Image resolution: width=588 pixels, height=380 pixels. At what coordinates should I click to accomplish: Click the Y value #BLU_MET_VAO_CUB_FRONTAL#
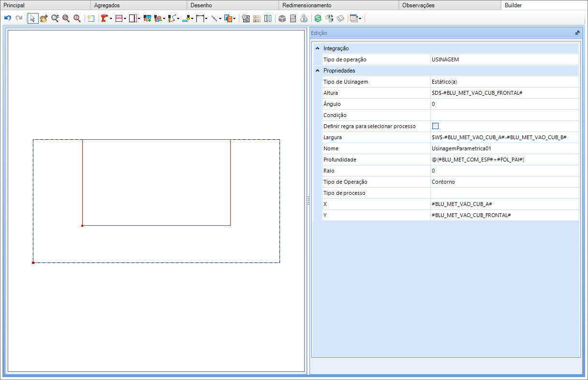coord(504,215)
